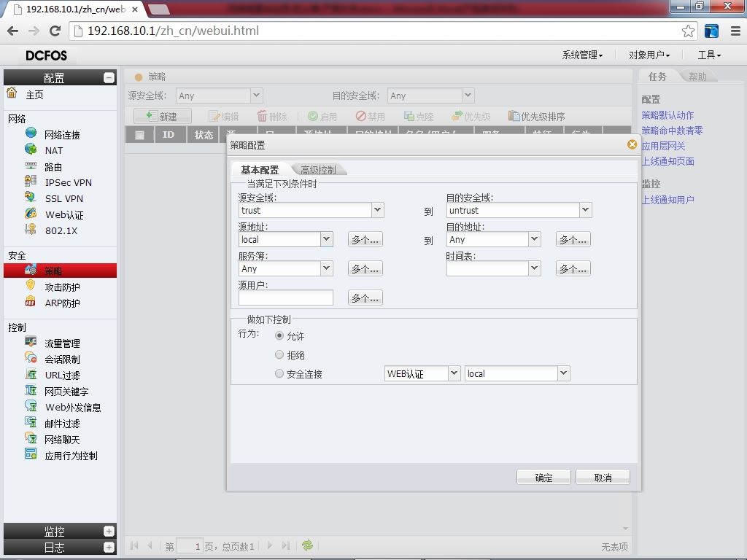
Task: Click the 攻击防护 shield icon
Action: pyautogui.click(x=31, y=285)
